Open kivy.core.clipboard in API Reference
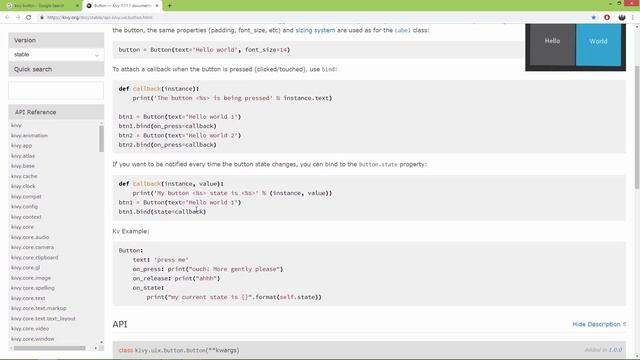 click(x=35, y=258)
